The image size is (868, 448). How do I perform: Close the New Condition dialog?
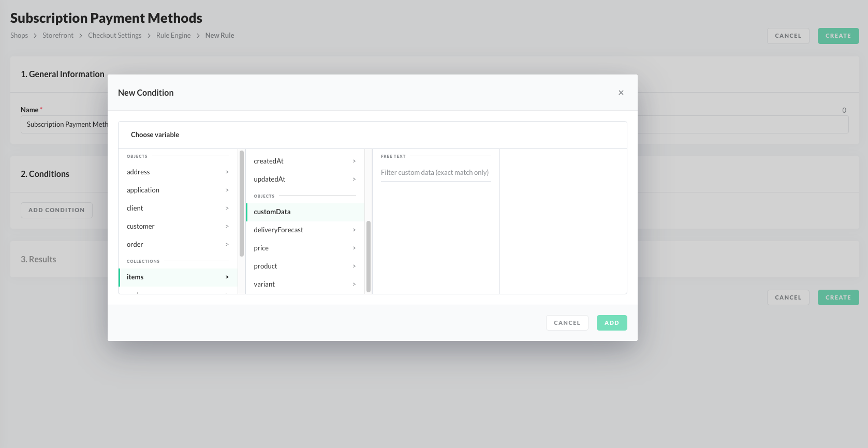click(621, 93)
